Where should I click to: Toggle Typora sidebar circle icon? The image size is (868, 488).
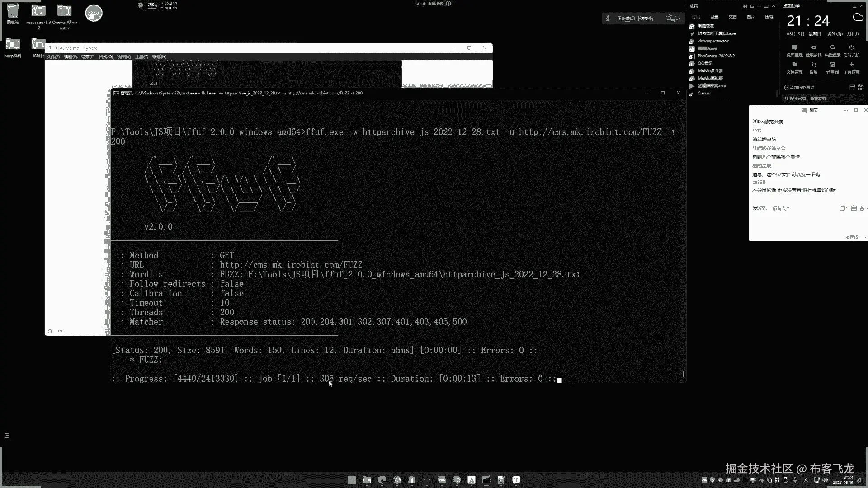(x=50, y=331)
